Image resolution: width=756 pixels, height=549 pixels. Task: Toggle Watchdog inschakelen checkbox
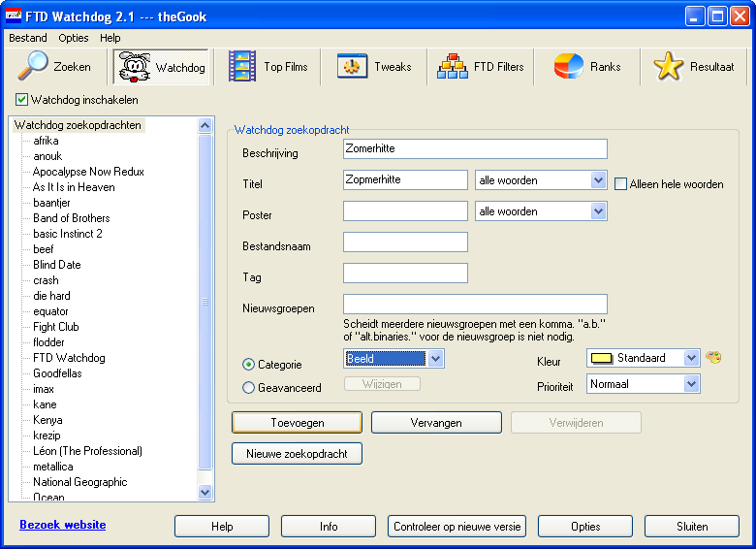[x=21, y=99]
